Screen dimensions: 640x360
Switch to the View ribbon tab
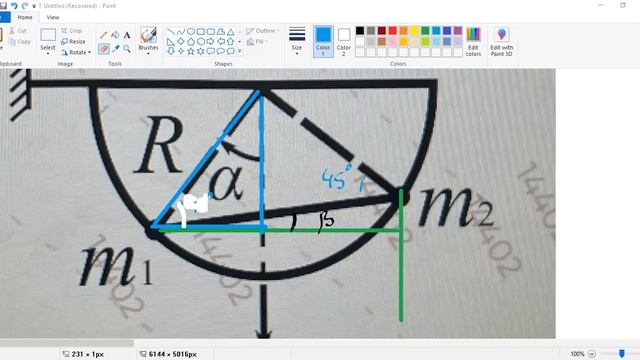[x=53, y=17]
